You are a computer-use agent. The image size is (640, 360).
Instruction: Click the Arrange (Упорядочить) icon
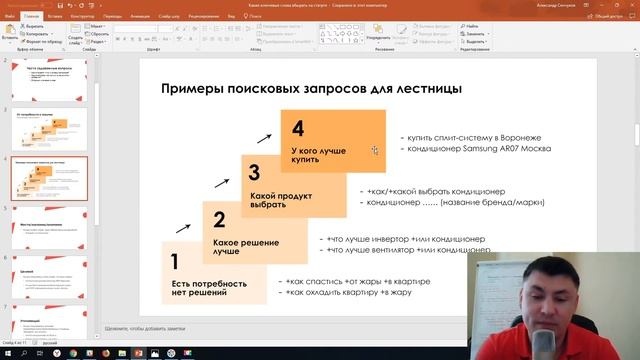tap(378, 29)
